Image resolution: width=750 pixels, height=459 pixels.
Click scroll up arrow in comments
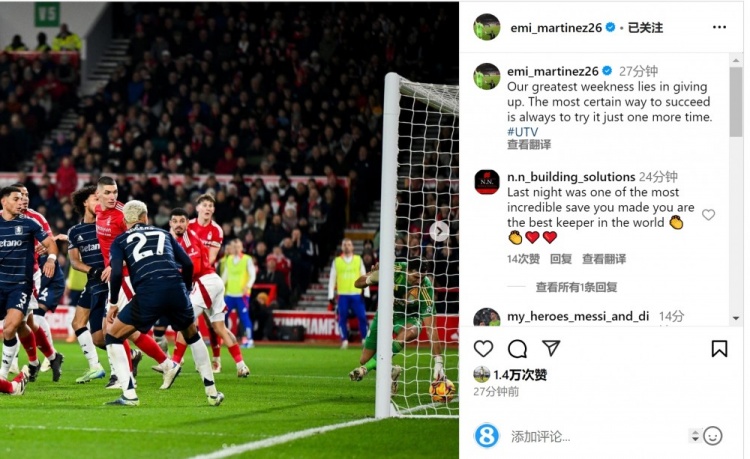click(x=736, y=60)
